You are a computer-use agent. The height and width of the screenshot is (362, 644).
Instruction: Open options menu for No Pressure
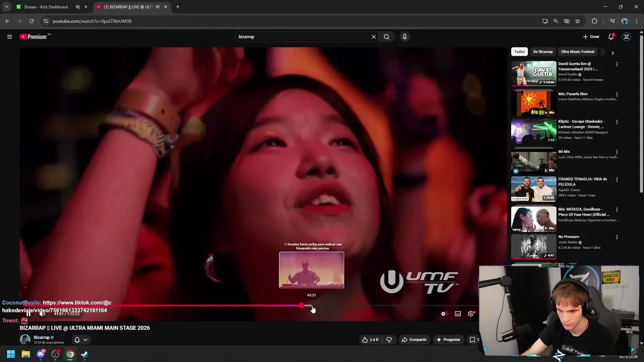(x=617, y=237)
